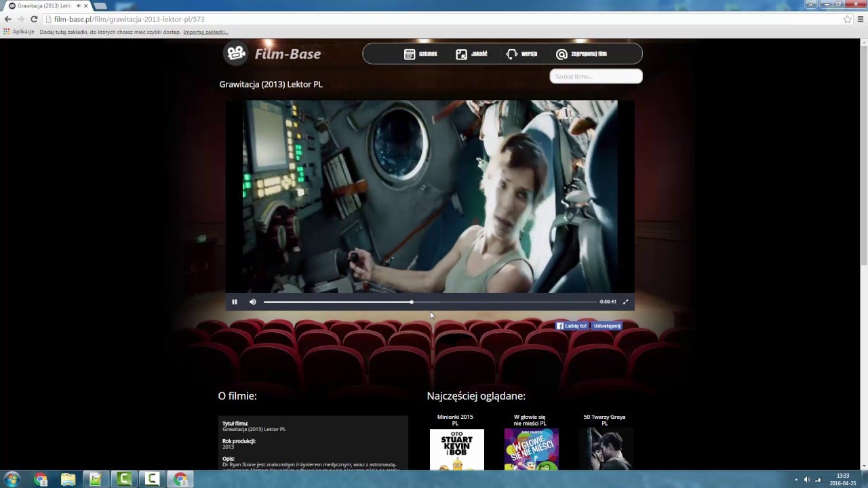This screenshot has height=488, width=868.
Task: Open the Minionki 2015 PL poster thumbnail
Action: (457, 449)
